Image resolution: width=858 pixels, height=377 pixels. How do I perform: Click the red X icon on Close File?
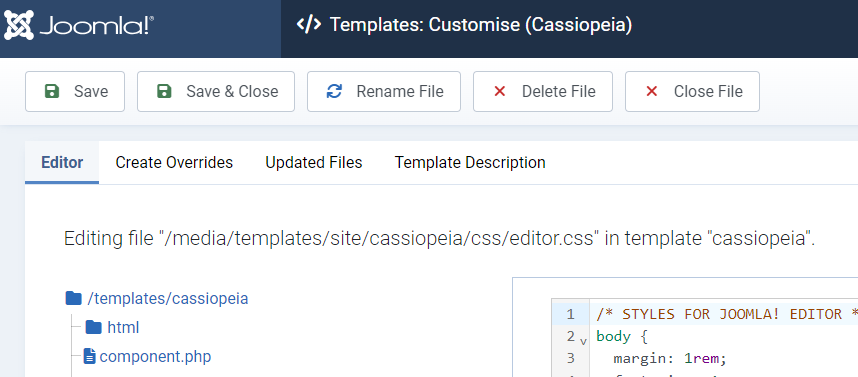tap(652, 91)
